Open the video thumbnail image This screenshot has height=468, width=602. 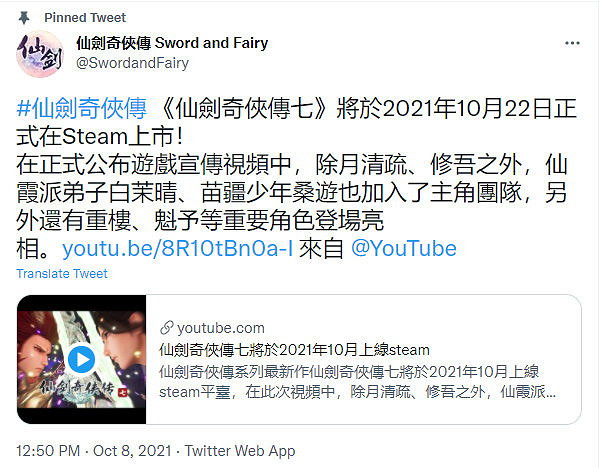pyautogui.click(x=81, y=359)
